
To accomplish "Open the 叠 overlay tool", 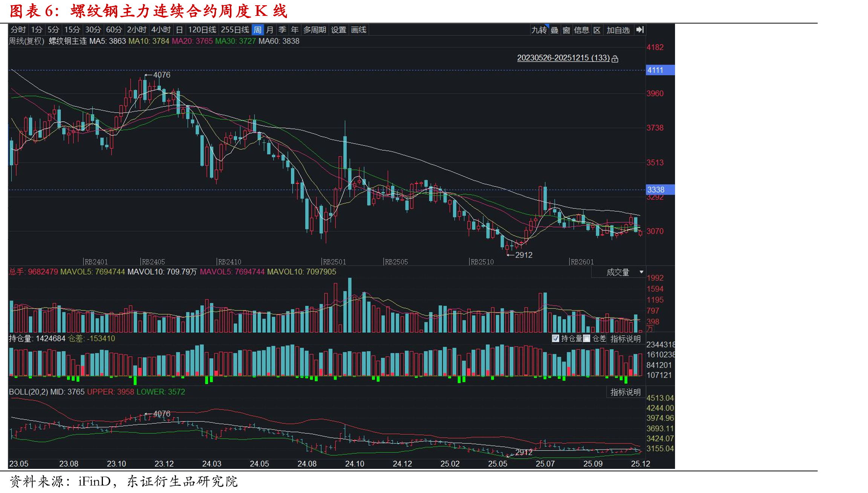I will pos(554,30).
